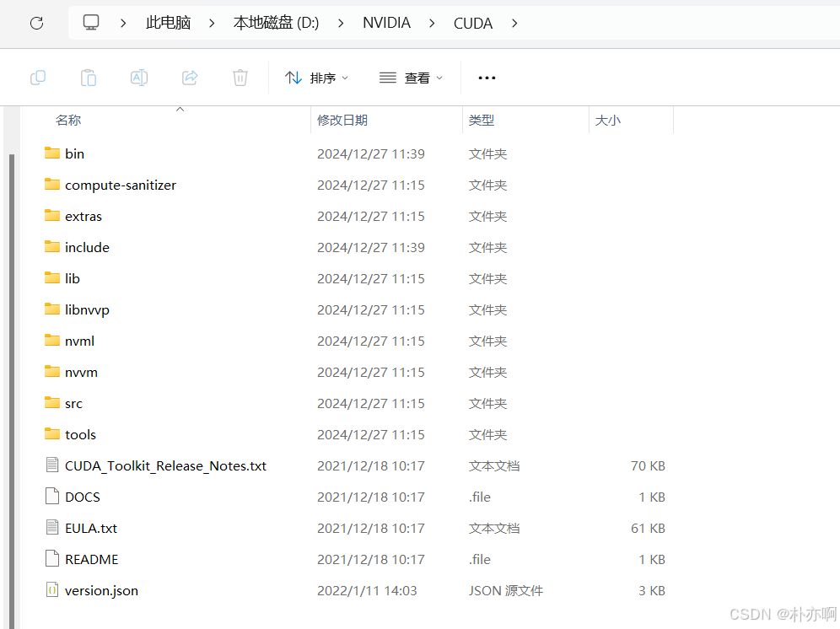840x629 pixels.
Task: Select the tools folder icon
Action: 52,433
